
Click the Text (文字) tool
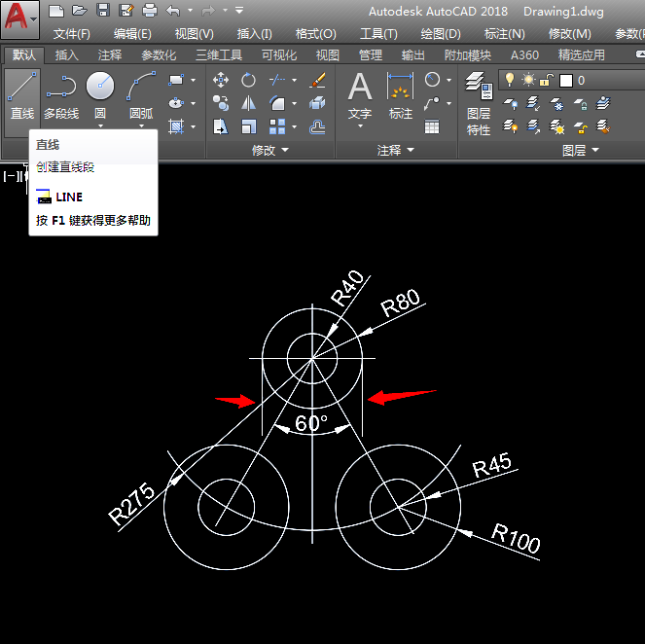click(360, 94)
